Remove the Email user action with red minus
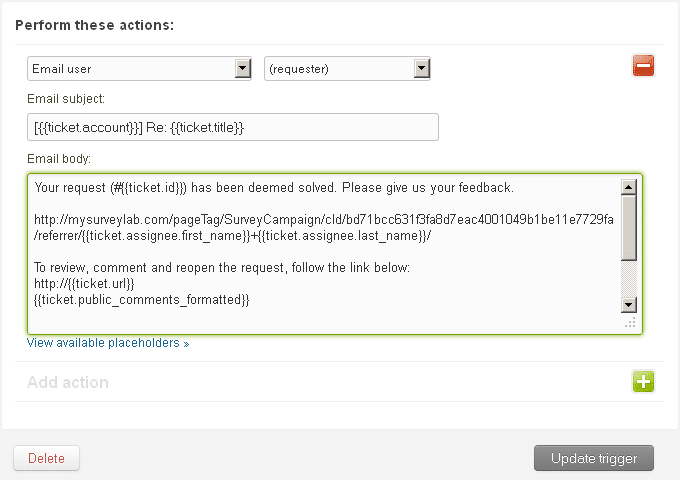This screenshot has height=480, width=680. pyautogui.click(x=643, y=67)
